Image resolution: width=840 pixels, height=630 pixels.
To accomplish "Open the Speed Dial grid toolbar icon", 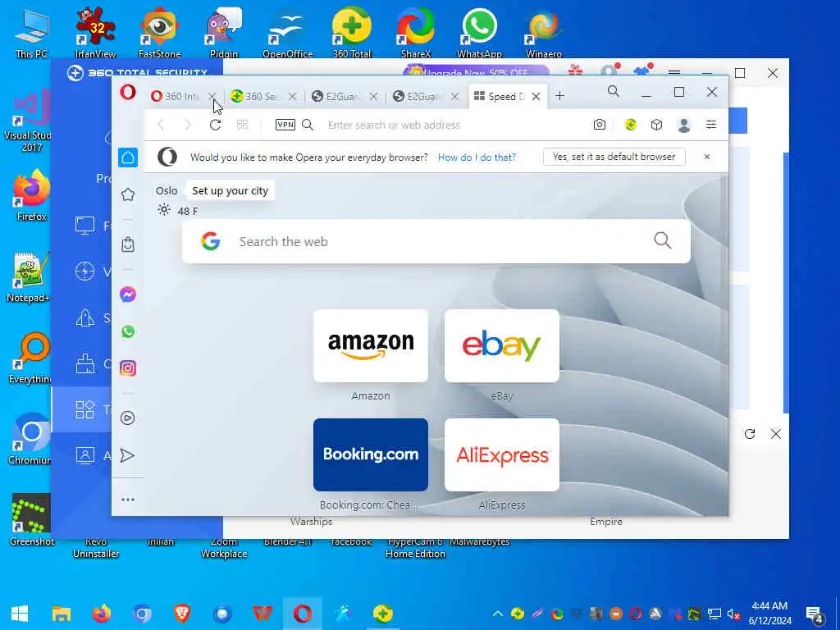I will (x=243, y=125).
